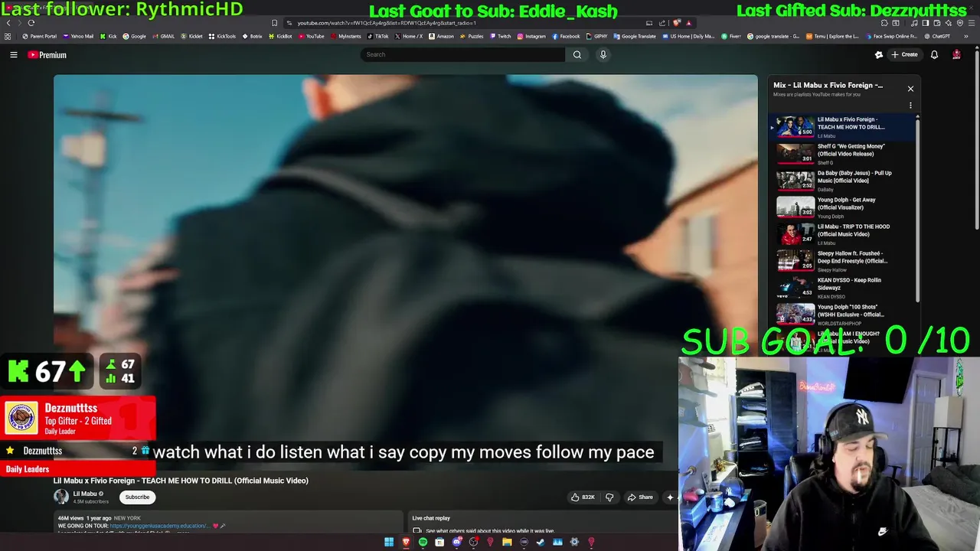The height and width of the screenshot is (551, 980).
Task: Open the YouTube account avatar menu
Action: (956, 54)
